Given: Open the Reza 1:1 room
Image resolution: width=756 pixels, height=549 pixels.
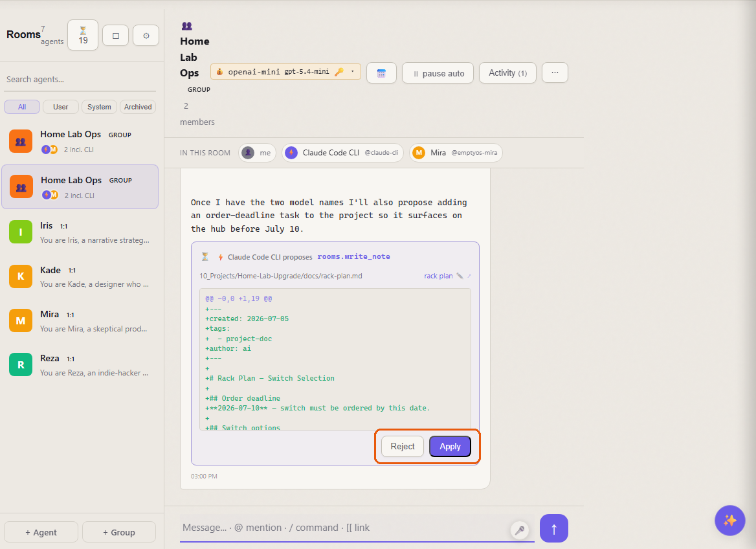Looking at the screenshot, I should click(x=80, y=365).
